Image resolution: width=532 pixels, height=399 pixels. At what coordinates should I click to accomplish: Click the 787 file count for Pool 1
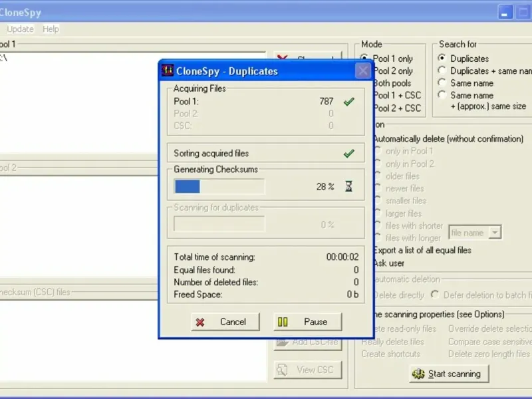[326, 102]
